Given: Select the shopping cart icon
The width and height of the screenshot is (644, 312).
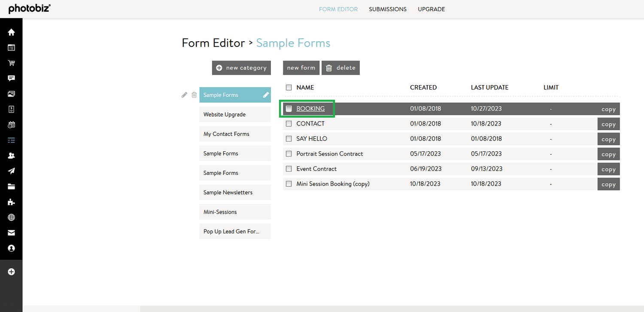Looking at the screenshot, I should pos(11,63).
